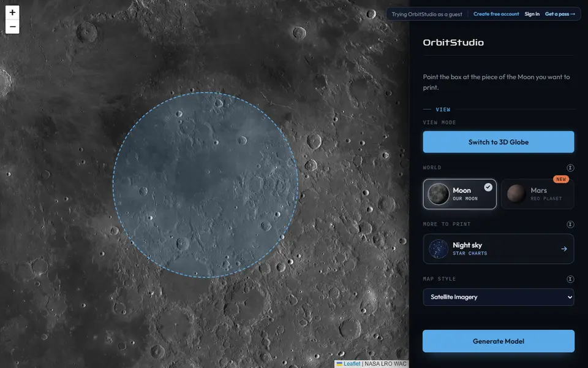Open info icon next to More to Print

pyautogui.click(x=570, y=224)
